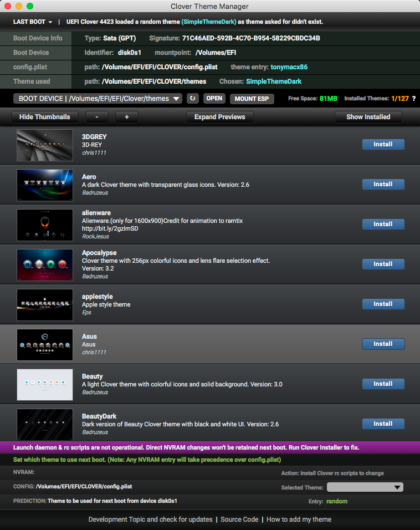Install the Beauty theme
Viewport: 420px width, 530px height.
[383, 384]
